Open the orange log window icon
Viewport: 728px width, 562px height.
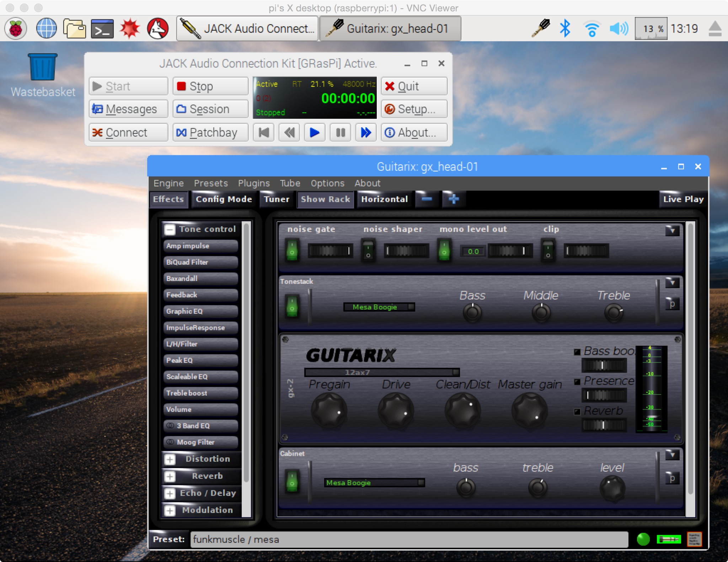694,539
